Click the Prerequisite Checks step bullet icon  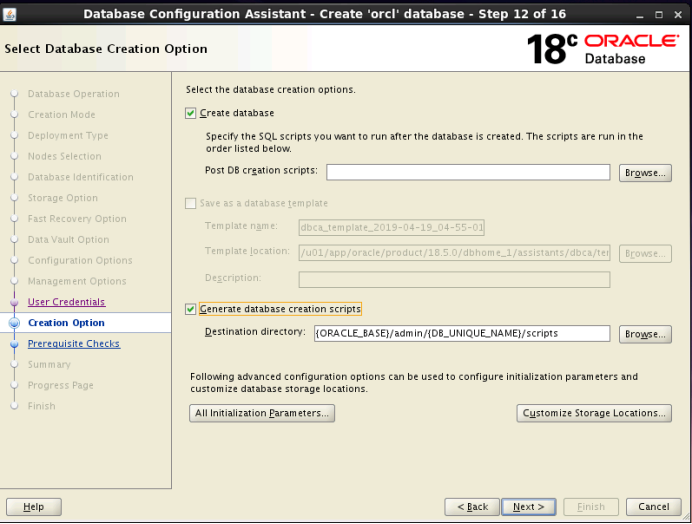[x=14, y=344]
